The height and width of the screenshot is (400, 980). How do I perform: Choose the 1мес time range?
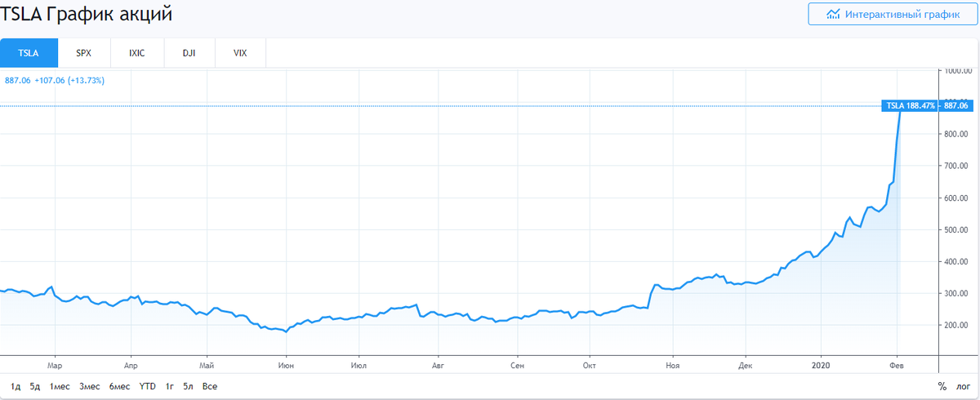pos(60,386)
